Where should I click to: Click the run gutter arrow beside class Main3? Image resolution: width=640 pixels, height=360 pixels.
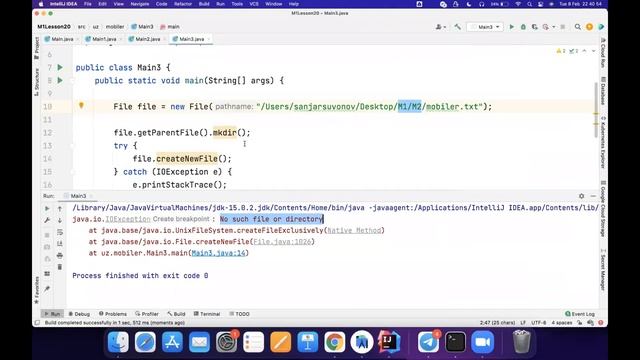point(60,67)
